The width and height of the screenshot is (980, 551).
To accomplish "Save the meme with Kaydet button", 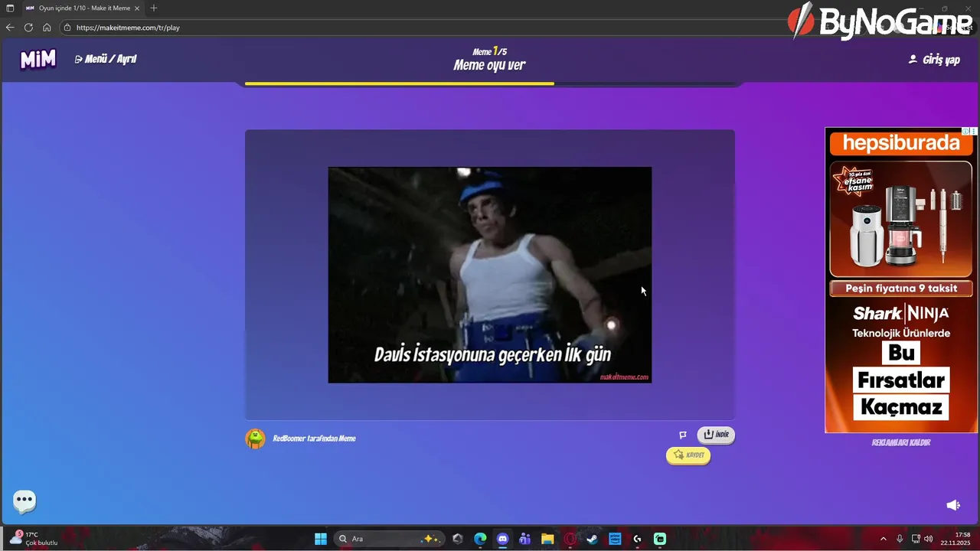I will [x=688, y=455].
